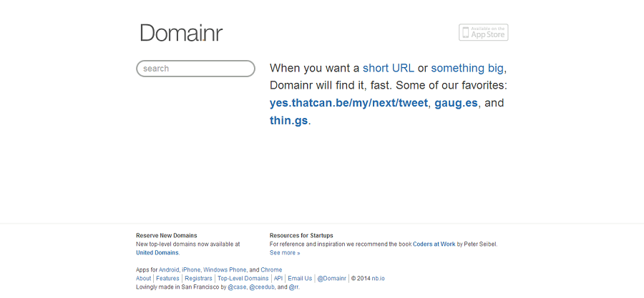Open the iPhone app link
The image size is (644, 298).
click(x=191, y=269)
